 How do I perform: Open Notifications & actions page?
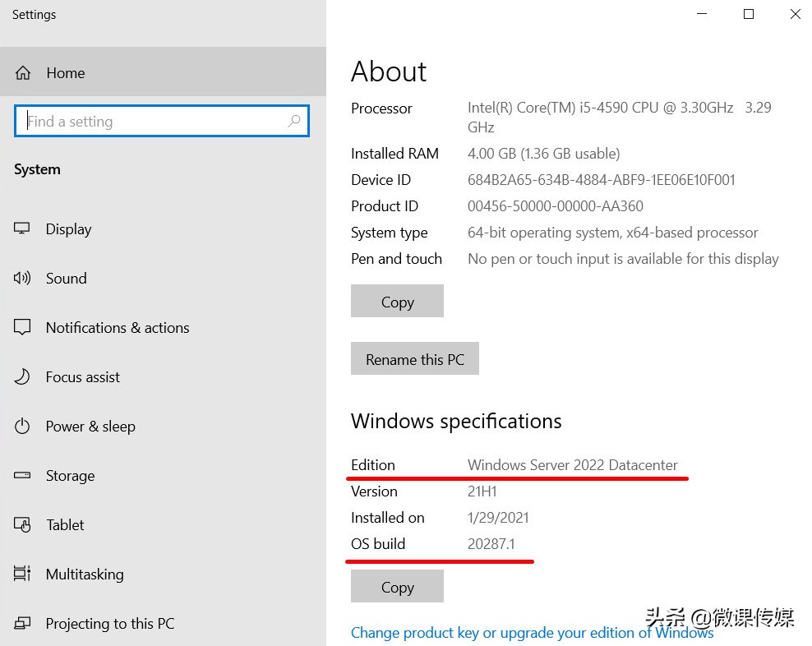click(163, 327)
